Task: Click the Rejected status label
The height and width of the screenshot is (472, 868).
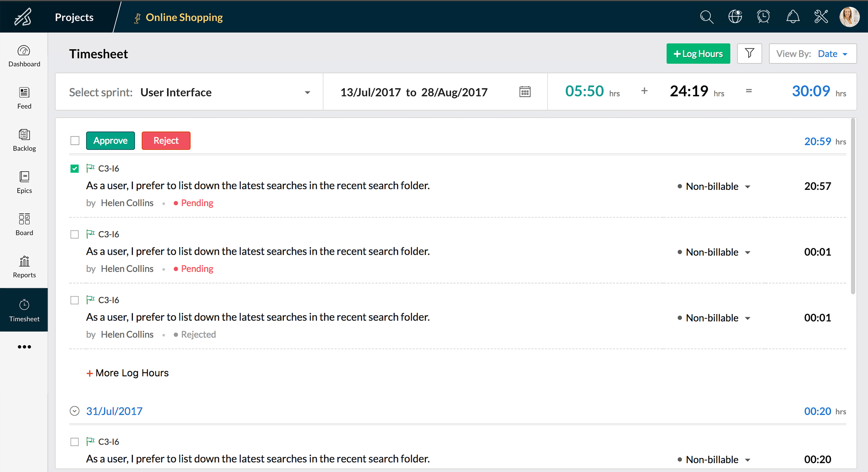Action: tap(195, 334)
